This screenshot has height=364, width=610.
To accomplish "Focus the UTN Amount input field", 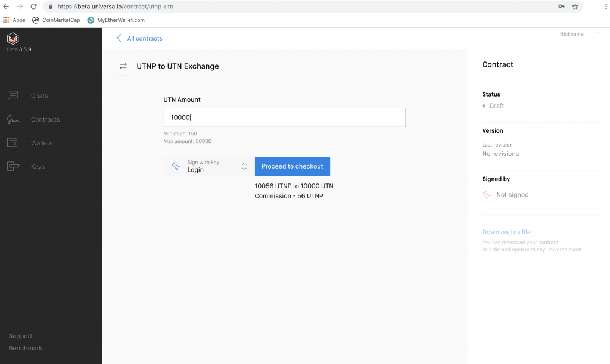I will [x=284, y=117].
